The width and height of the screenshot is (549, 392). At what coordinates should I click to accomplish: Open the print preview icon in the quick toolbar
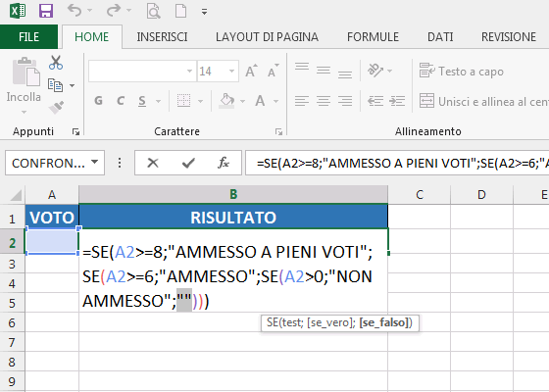(153, 11)
